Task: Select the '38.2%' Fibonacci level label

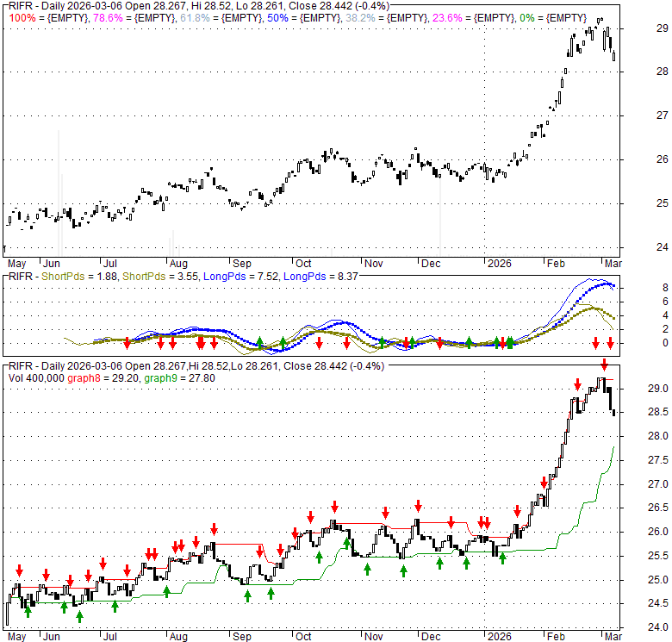Action: [360, 18]
